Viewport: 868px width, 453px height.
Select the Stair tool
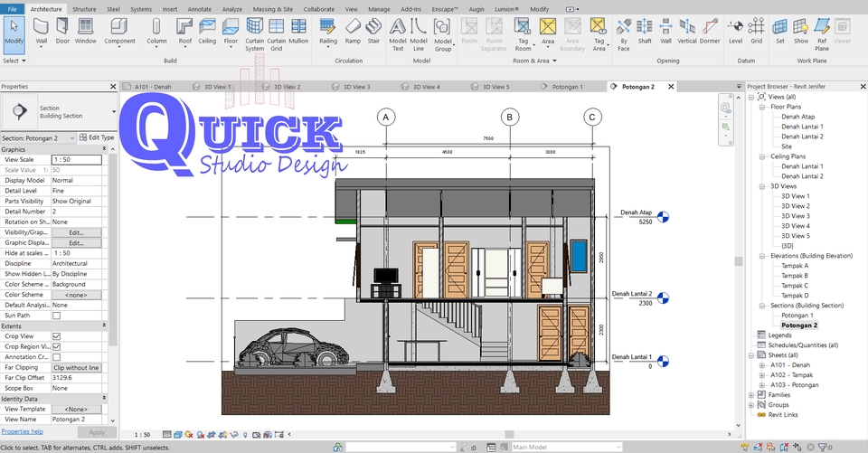(x=373, y=31)
